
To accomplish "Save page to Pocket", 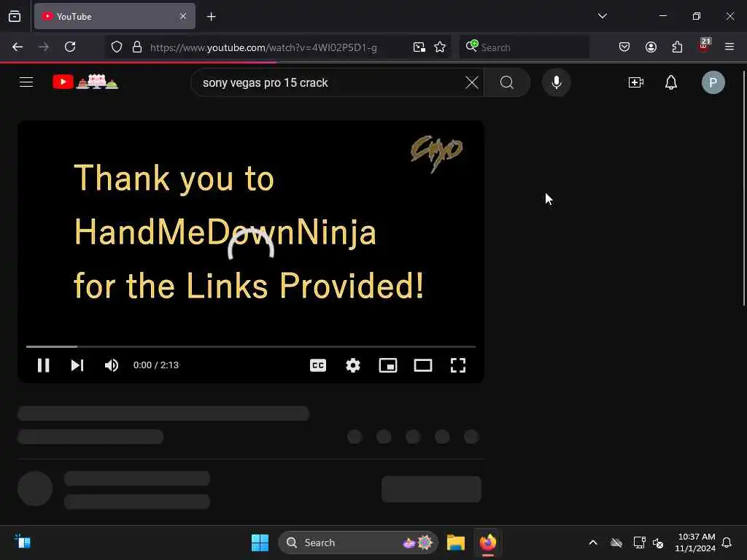I will pyautogui.click(x=624, y=47).
